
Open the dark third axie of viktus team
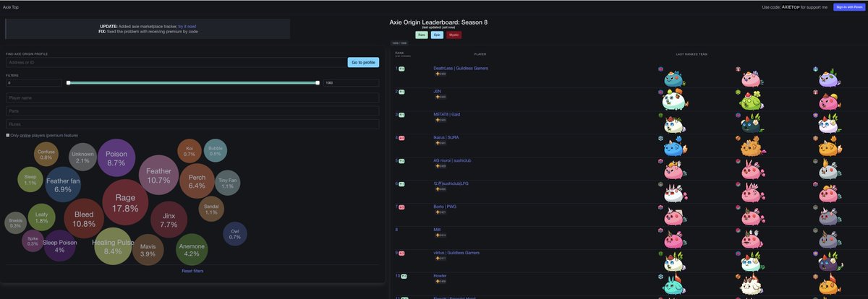[x=829, y=261]
